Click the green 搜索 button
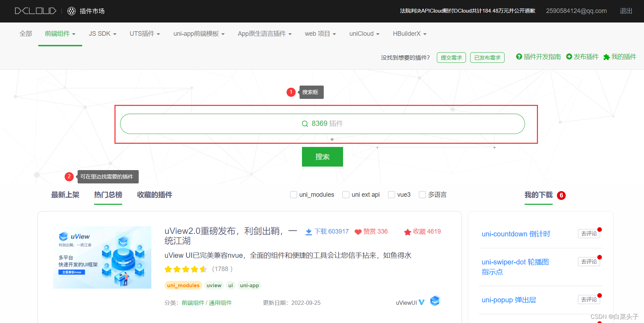Image resolution: width=644 pixels, height=323 pixels. [x=322, y=157]
